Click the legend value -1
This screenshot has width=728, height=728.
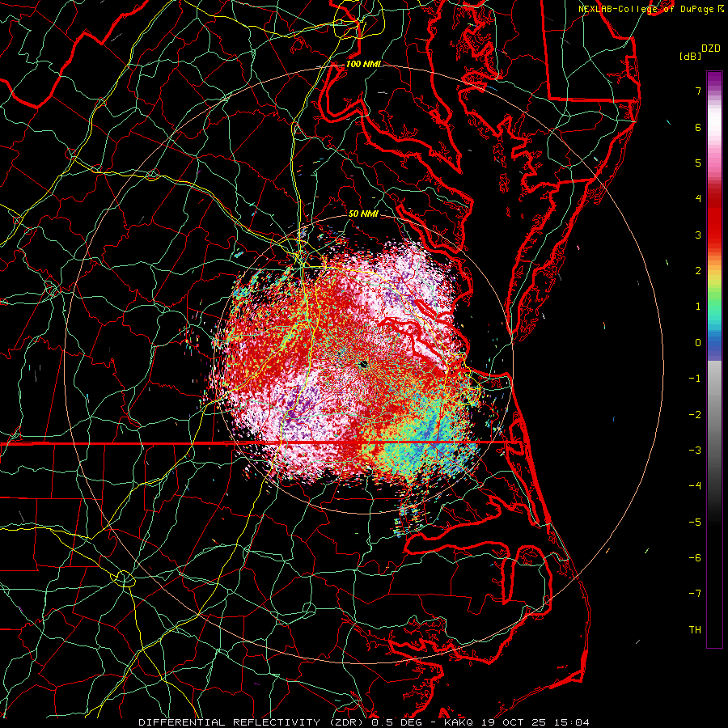695,379
